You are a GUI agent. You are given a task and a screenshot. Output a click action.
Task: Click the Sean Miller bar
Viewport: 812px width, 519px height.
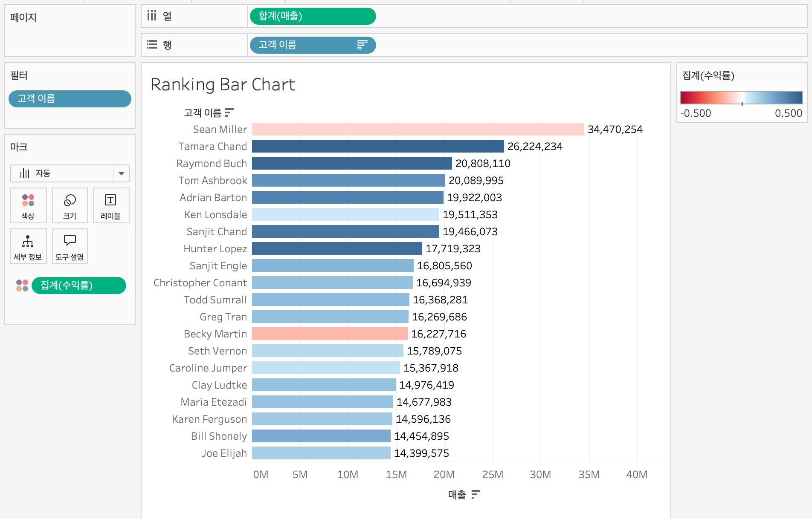pos(418,129)
